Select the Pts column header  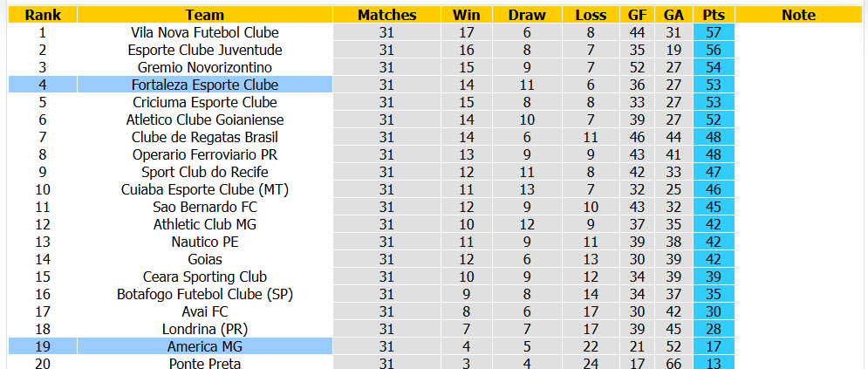pyautogui.click(x=714, y=15)
